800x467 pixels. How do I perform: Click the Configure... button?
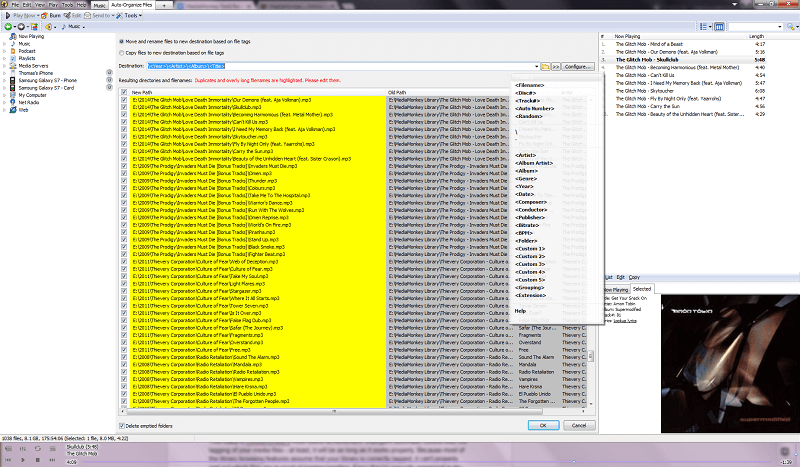pyautogui.click(x=579, y=66)
